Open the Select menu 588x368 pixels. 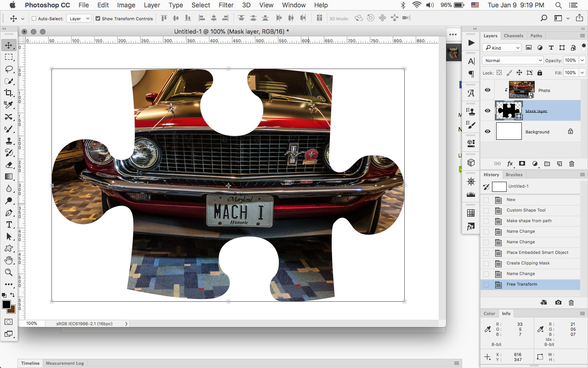[201, 5]
